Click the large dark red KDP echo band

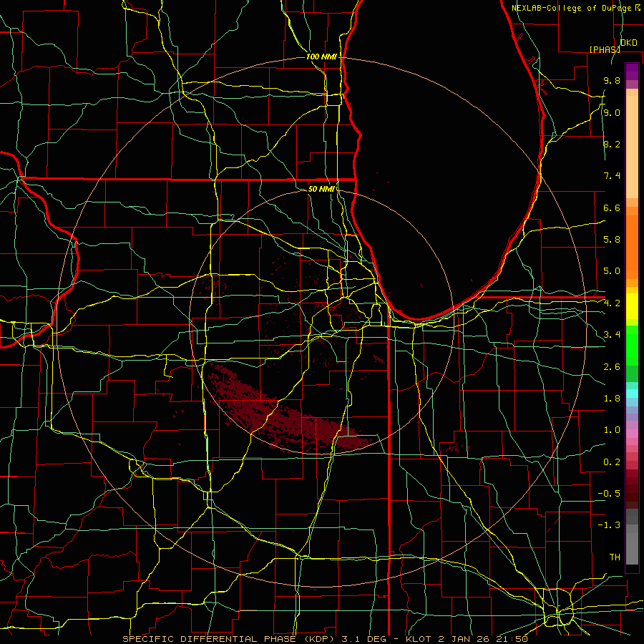pos(288,417)
